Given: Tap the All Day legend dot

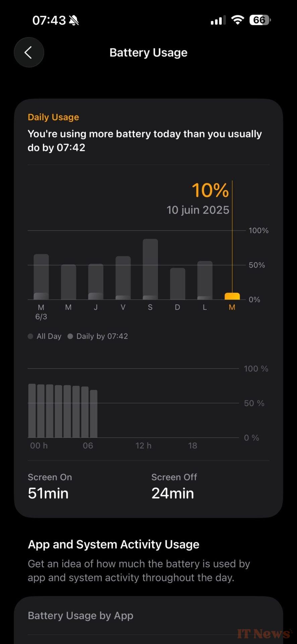Looking at the screenshot, I should tap(31, 336).
